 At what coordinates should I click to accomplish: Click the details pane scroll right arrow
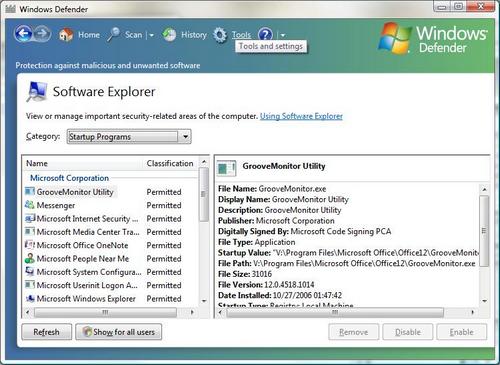click(472, 312)
